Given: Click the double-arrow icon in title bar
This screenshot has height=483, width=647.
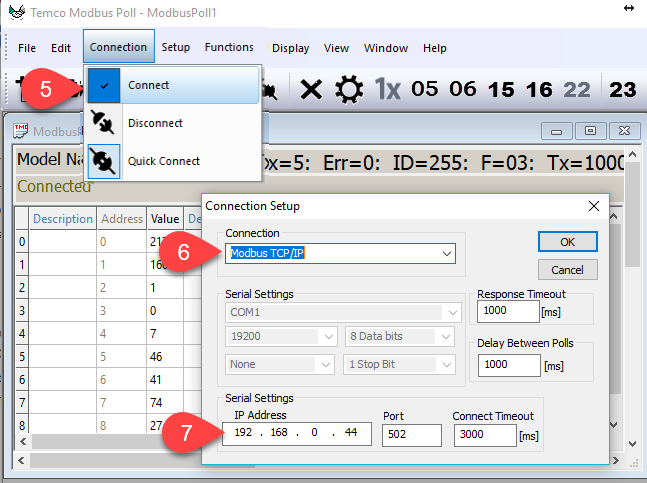Looking at the screenshot, I should (x=629, y=8).
